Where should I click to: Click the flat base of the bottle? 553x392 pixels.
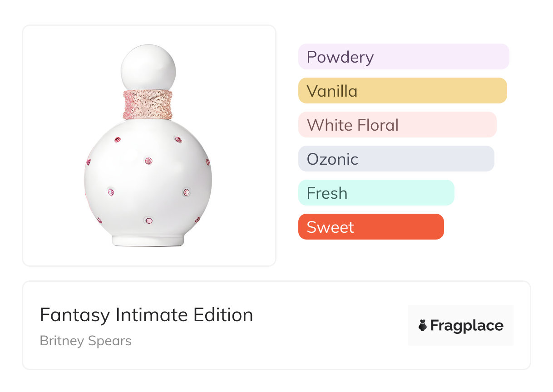click(x=148, y=241)
